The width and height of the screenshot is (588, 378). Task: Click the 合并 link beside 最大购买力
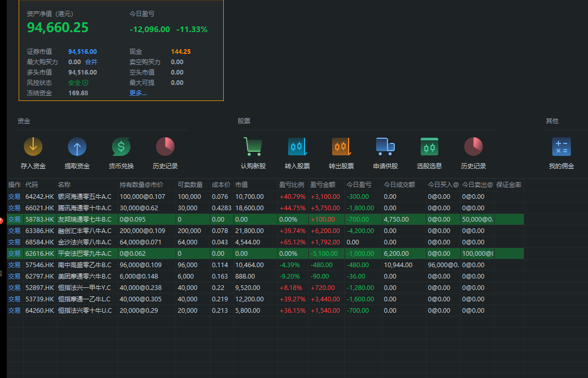tap(91, 62)
